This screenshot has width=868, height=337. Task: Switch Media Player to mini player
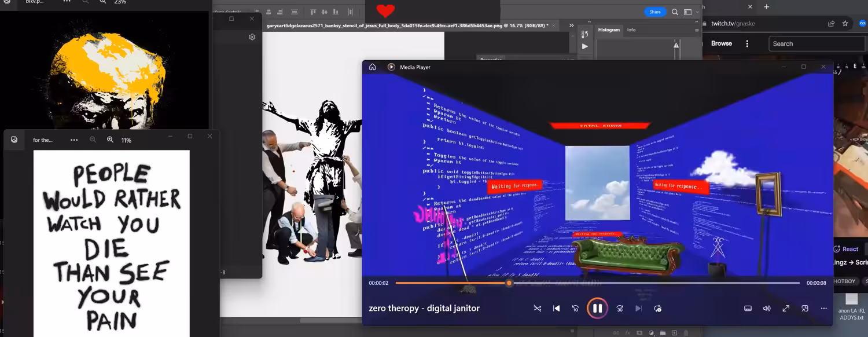pyautogui.click(x=805, y=309)
